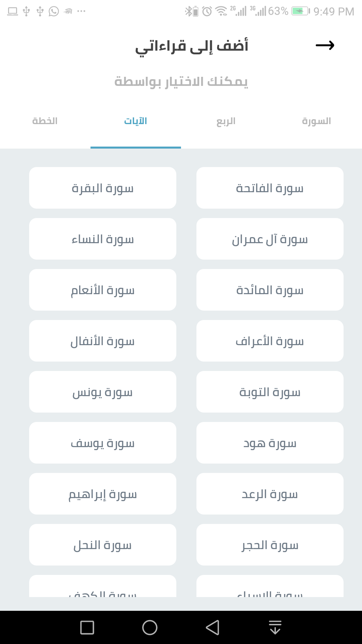This screenshot has height=644, width=362.
Task: Tap سورة إبراهيم card
Action: point(103,494)
